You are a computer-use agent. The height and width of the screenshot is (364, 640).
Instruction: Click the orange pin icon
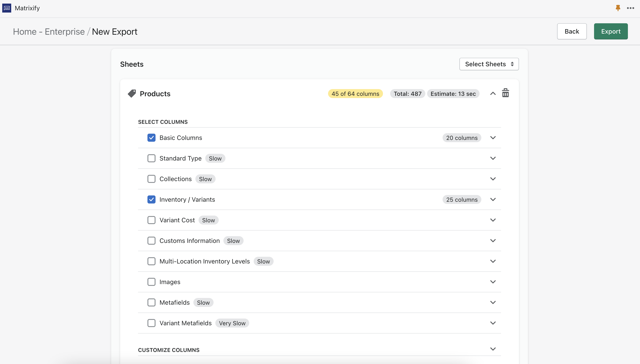point(618,8)
